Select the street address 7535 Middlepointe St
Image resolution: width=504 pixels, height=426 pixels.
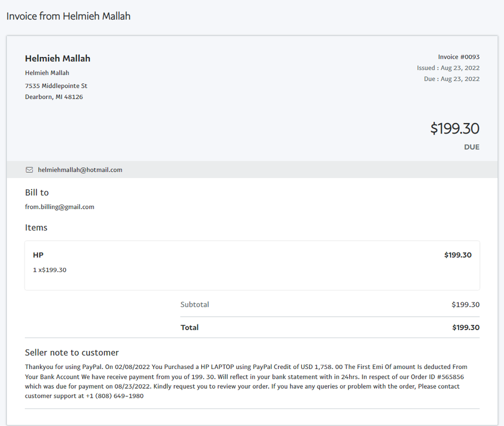[56, 86]
